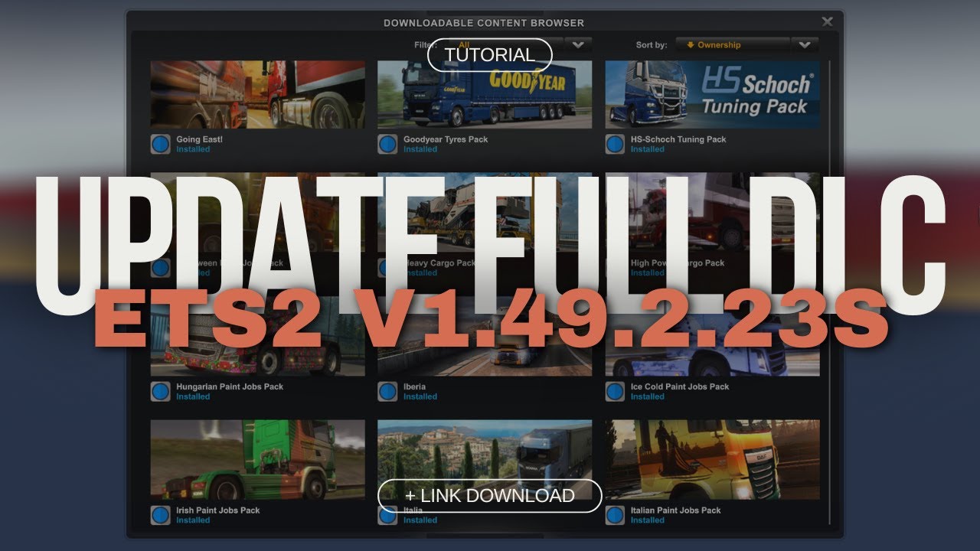
Task: Open the HS-Schoch Tuning Pack thumbnail
Action: (x=712, y=94)
